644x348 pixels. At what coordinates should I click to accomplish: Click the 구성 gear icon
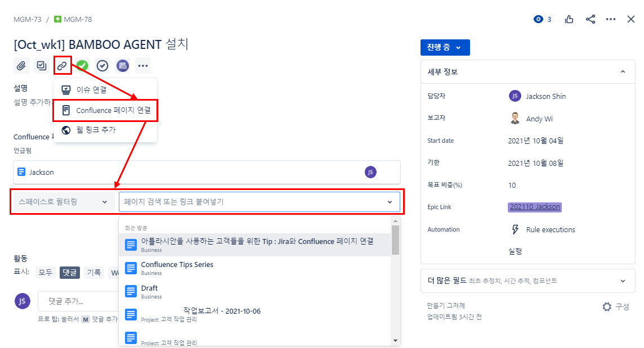click(607, 306)
